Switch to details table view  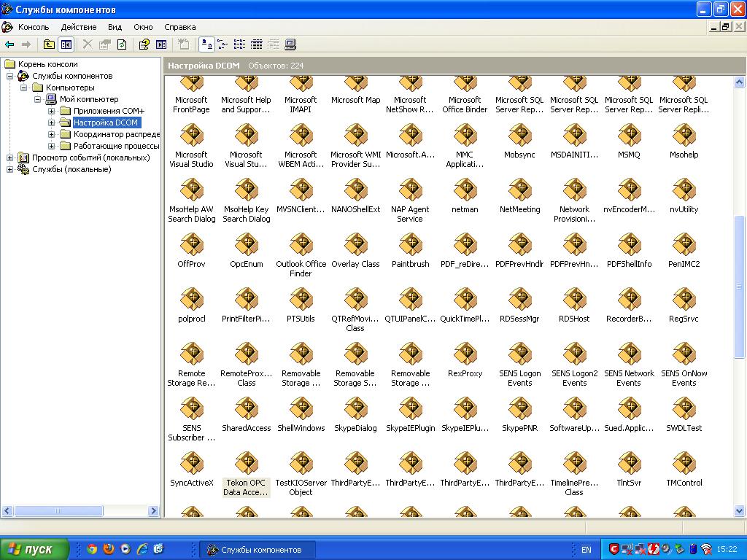click(256, 44)
